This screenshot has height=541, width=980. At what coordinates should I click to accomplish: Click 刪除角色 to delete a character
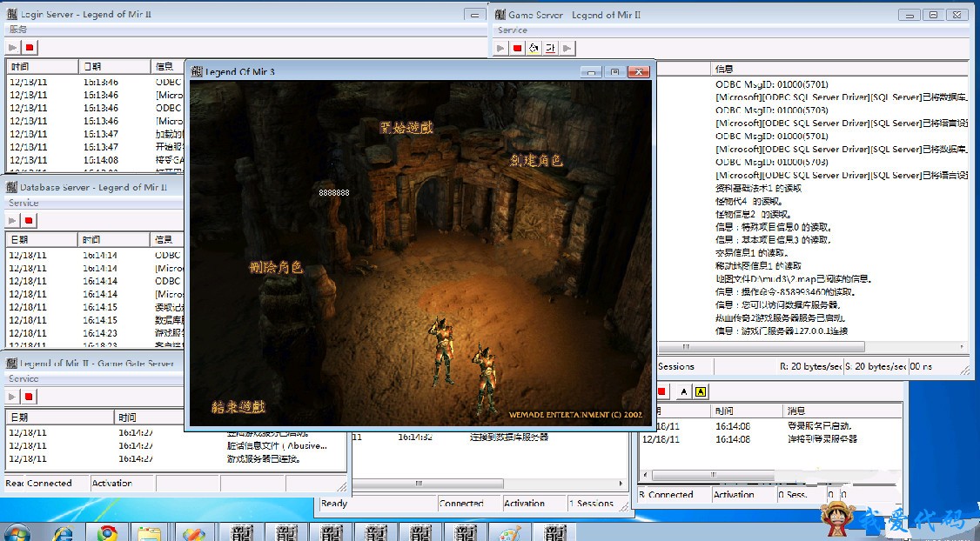[276, 267]
